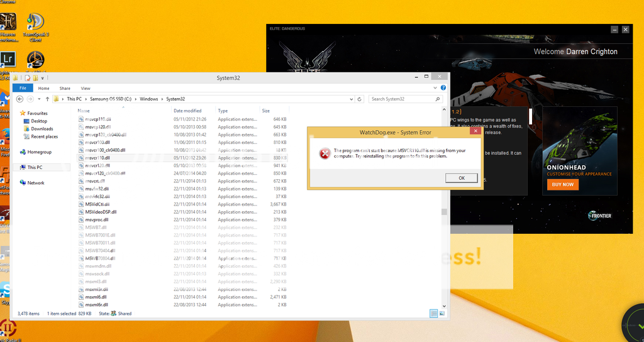This screenshot has height=342, width=644.
Task: Click the New folder icon in the quick access toolbar
Action: coord(35,77)
